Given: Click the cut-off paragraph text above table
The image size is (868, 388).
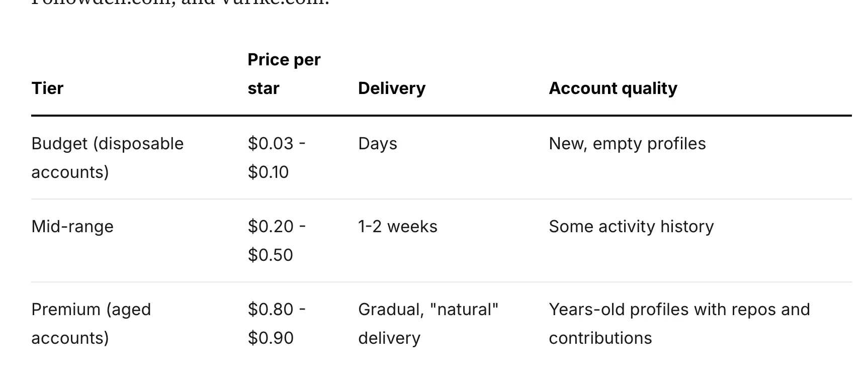Looking at the screenshot, I should tap(180, 3).
